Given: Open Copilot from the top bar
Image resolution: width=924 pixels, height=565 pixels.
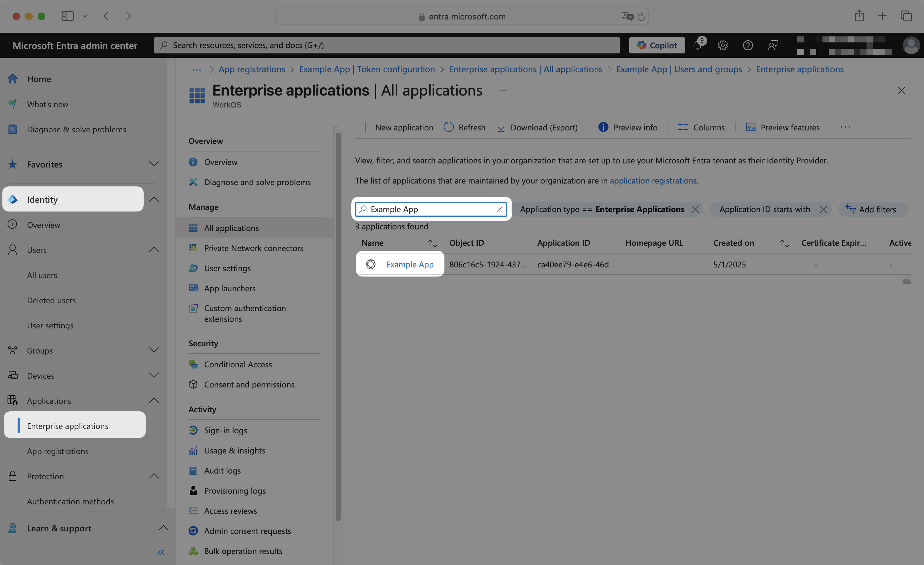Looking at the screenshot, I should 657,45.
